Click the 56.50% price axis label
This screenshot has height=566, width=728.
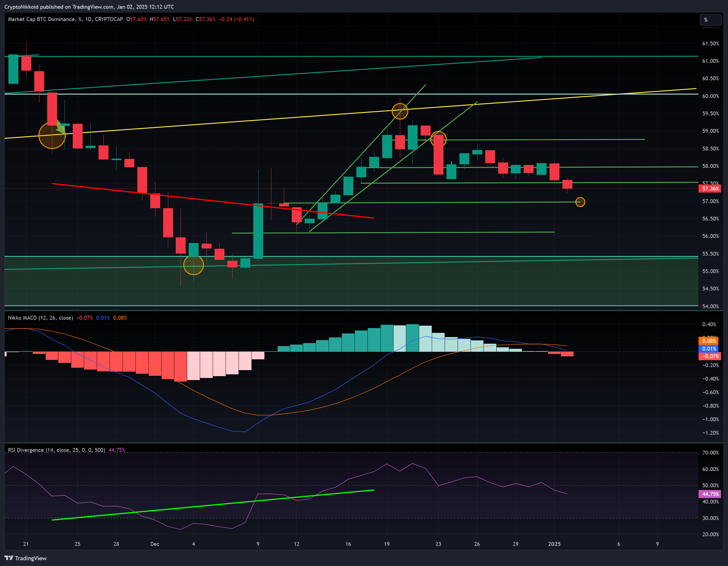(x=711, y=219)
